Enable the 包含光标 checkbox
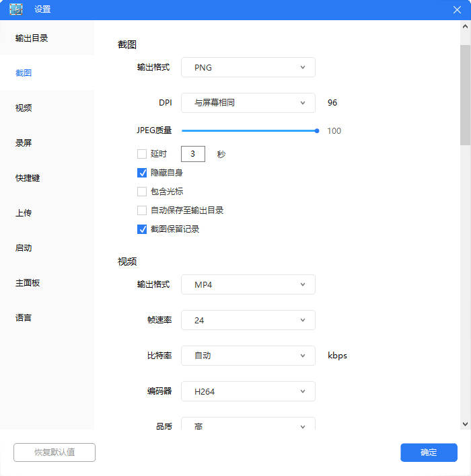The image size is (471, 476). pos(142,192)
